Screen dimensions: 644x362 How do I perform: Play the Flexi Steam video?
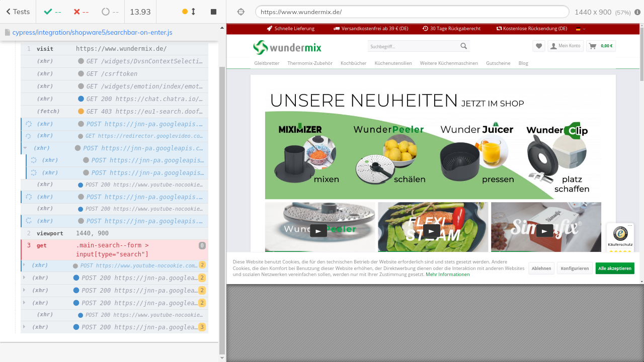point(431,231)
